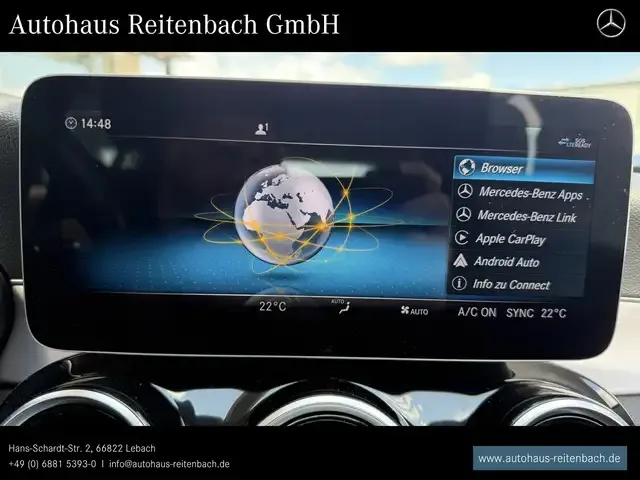The height and width of the screenshot is (480, 640).
Task: Tap the LTE connection status icon
Action: tap(575, 142)
